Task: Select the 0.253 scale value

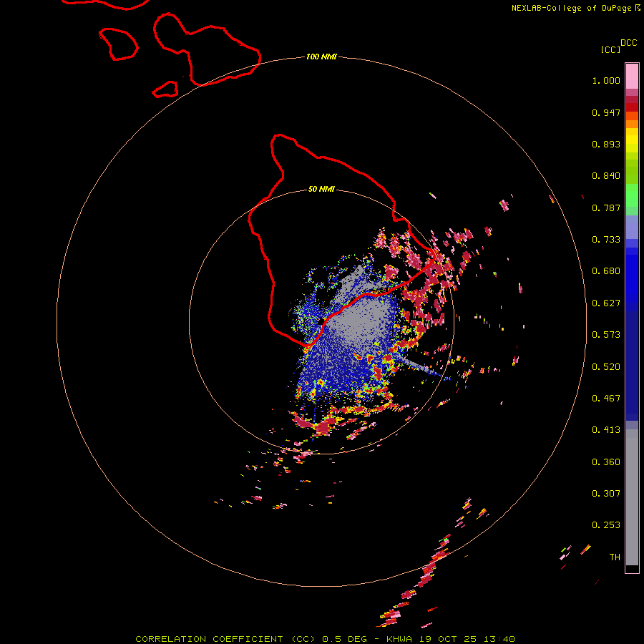Action: [x=606, y=525]
